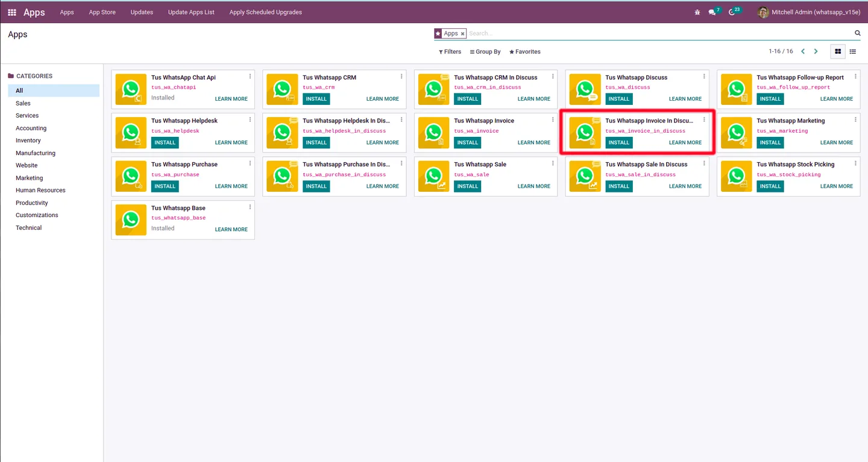Image resolution: width=868 pixels, height=462 pixels.
Task: Install Tus Whatsapp Marketing
Action: tap(770, 142)
